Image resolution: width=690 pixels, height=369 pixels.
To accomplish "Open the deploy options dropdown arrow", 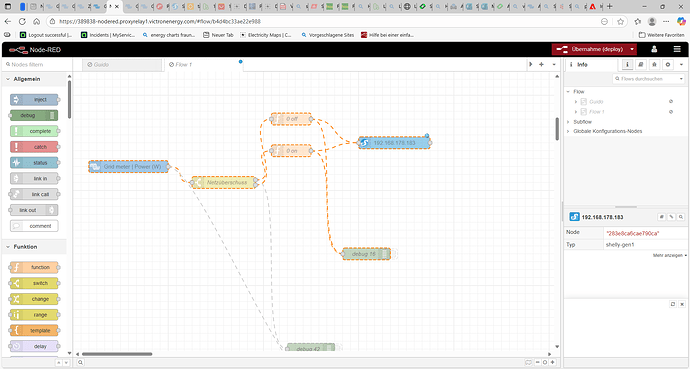I will 632,49.
